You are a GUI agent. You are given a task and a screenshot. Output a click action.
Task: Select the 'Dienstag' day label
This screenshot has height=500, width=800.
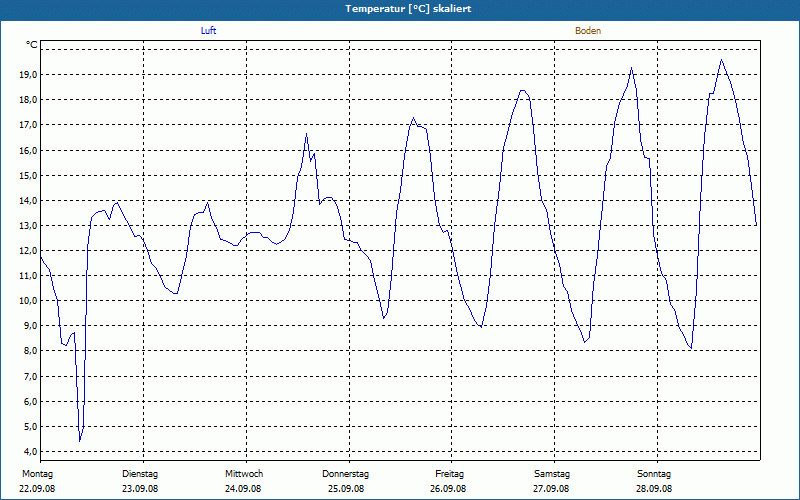[140, 474]
